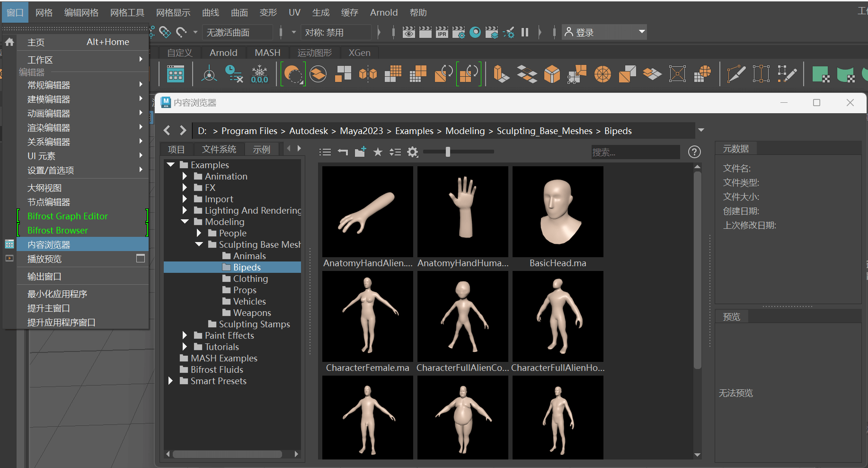
Task: Choose 内容浏览器 from the window menu
Action: click(x=83, y=244)
